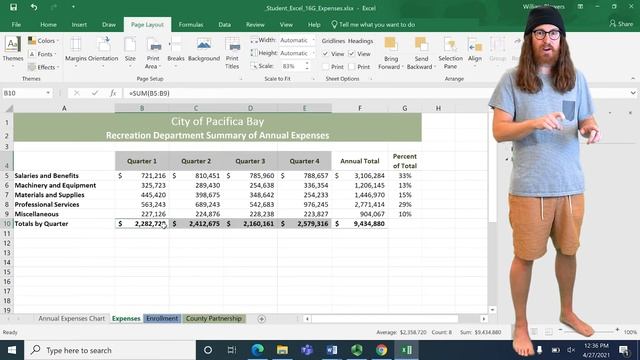
Task: Open the Customize Quick Access Toolbar dropdown
Action: click(73, 7)
